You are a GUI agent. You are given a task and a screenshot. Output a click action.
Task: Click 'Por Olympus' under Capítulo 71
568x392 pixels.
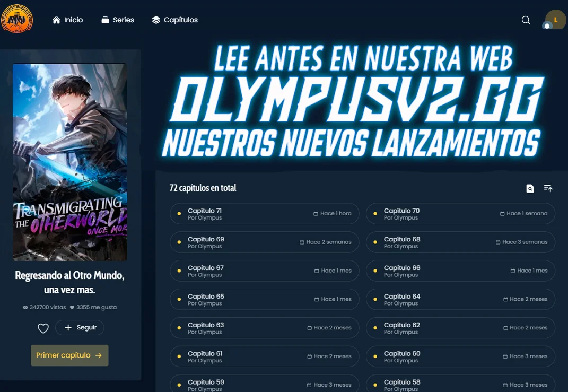click(205, 218)
